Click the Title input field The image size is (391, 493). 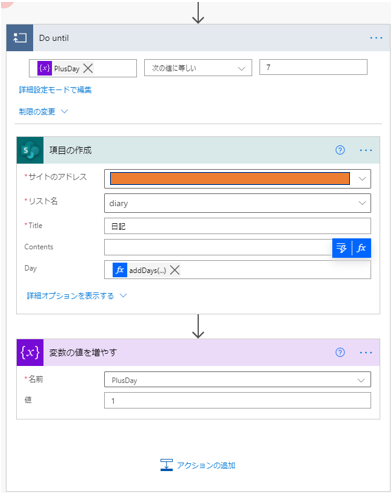[x=237, y=226]
